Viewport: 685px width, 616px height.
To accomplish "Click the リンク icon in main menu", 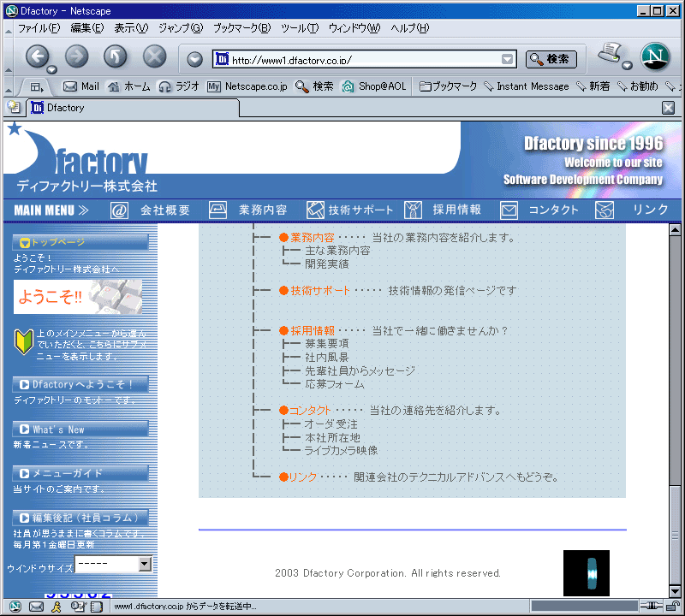I will coord(605,210).
